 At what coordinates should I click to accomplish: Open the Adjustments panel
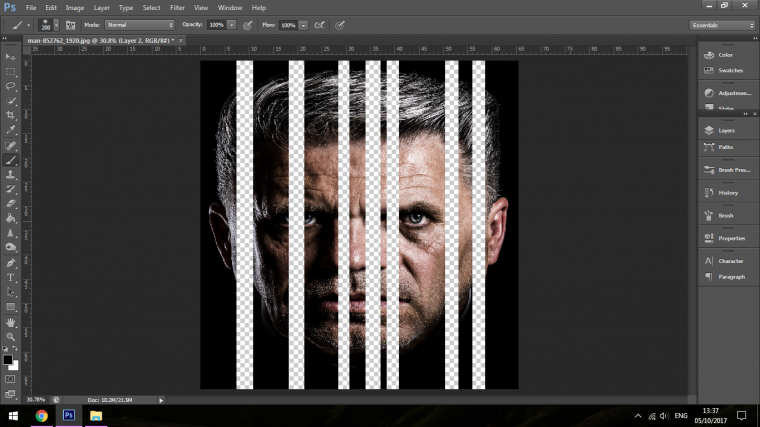[x=728, y=93]
